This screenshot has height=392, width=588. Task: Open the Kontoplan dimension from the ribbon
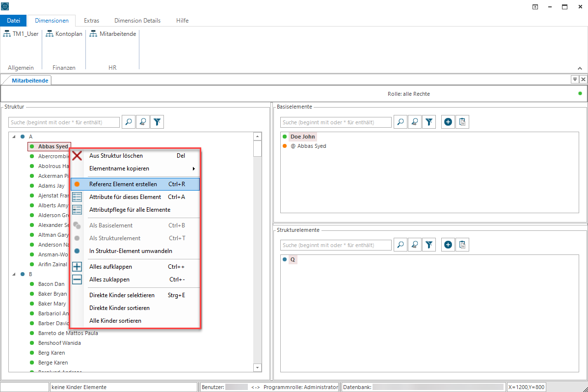click(x=64, y=34)
